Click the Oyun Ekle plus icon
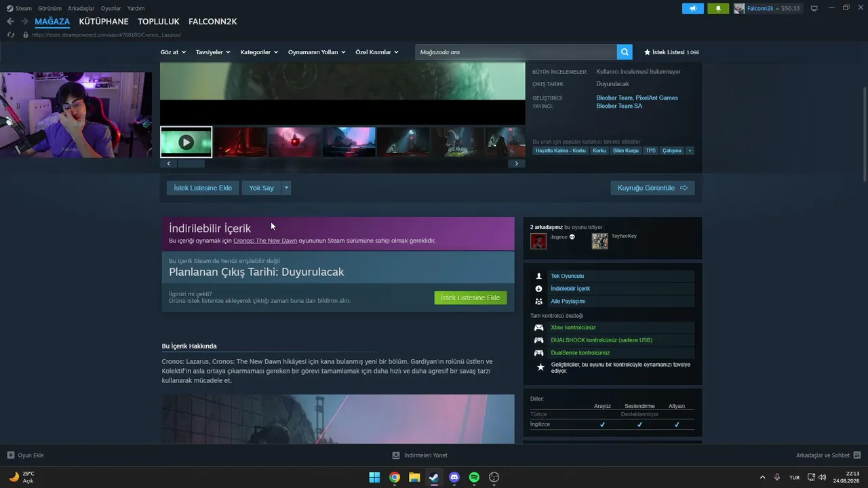 click(10, 455)
